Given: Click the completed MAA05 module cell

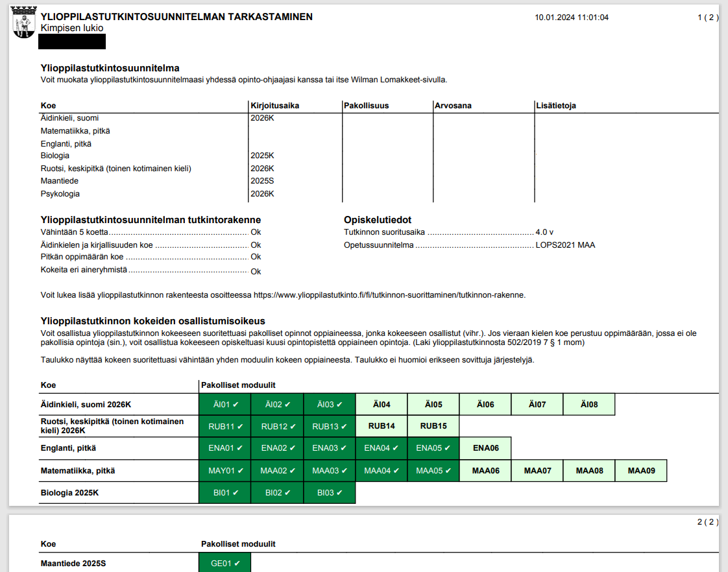Looking at the screenshot, I should [x=433, y=471].
